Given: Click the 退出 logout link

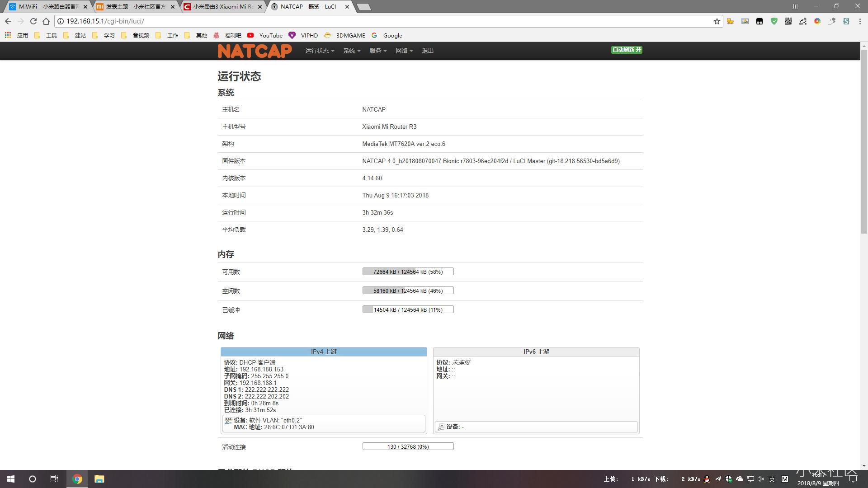Looking at the screenshot, I should click(x=427, y=51).
